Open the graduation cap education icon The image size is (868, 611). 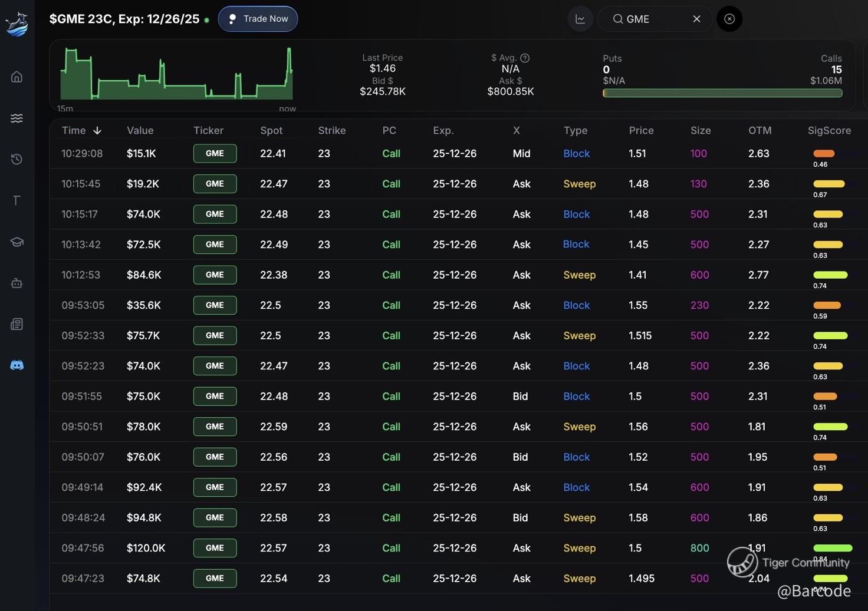pos(17,242)
